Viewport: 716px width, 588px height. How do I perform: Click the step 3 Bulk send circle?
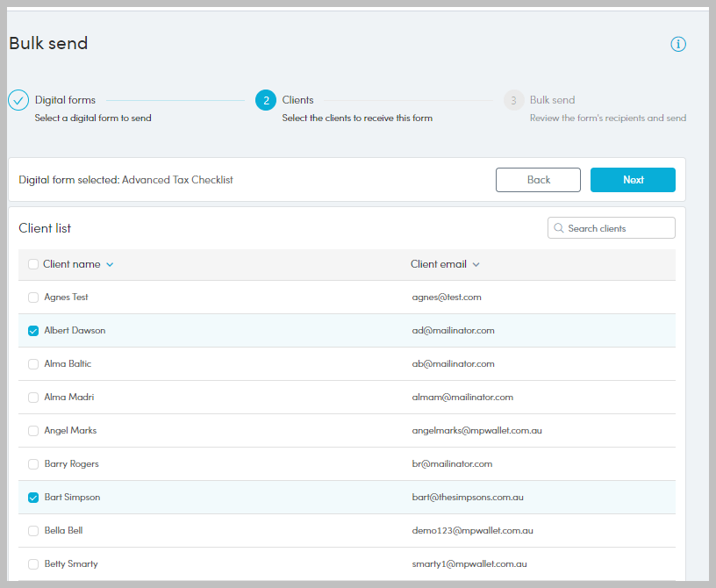pos(513,100)
